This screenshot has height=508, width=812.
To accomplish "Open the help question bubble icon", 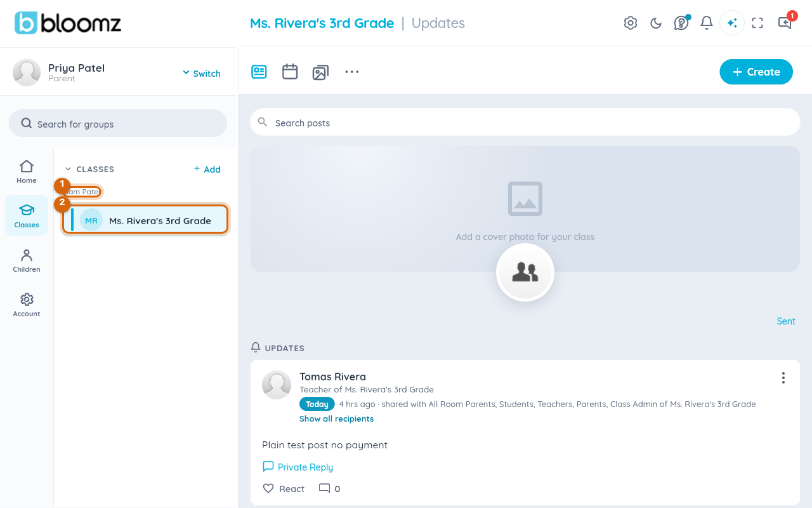I will coord(681,23).
